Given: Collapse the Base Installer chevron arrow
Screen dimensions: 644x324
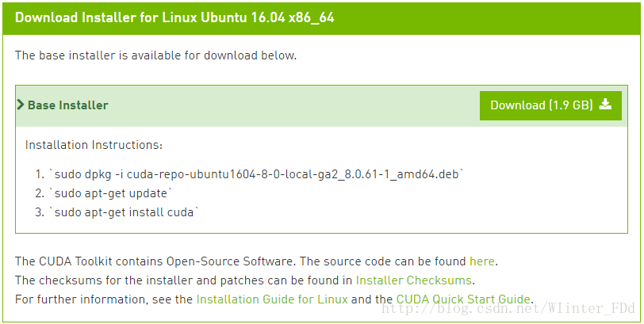Looking at the screenshot, I should point(21,105).
